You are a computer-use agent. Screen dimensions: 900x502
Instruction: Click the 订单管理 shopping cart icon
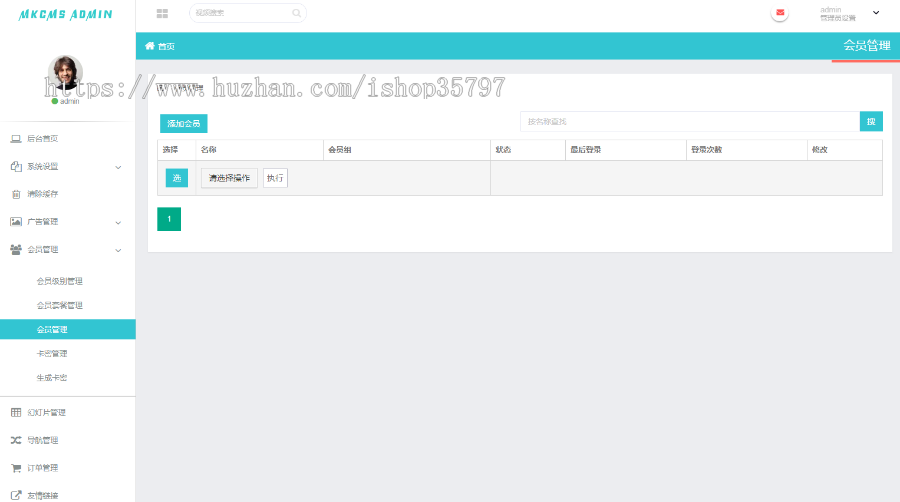(16, 467)
